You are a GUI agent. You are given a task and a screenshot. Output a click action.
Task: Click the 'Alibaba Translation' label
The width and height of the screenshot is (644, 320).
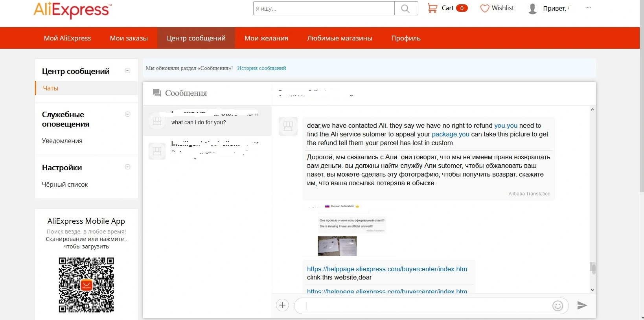click(529, 194)
